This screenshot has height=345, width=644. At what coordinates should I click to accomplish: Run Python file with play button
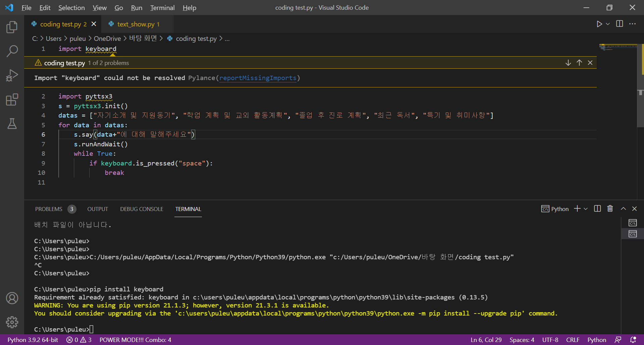coord(599,24)
